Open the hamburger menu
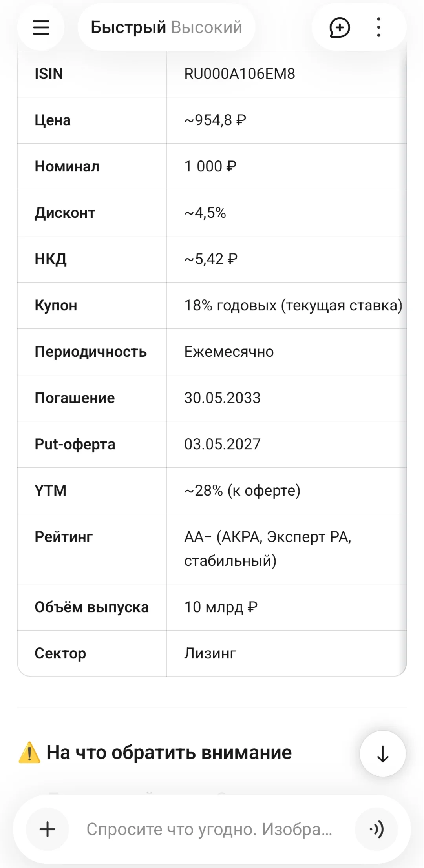This screenshot has height=868, width=424. click(x=41, y=27)
